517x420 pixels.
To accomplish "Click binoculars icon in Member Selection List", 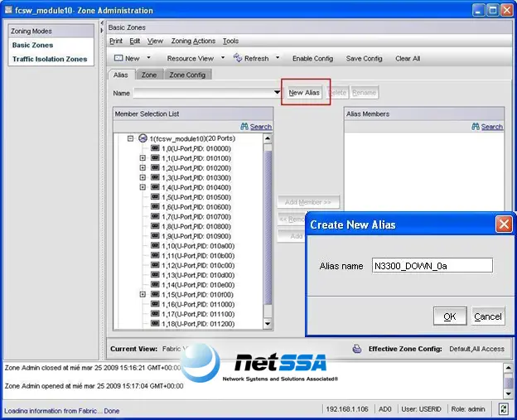I will click(244, 126).
